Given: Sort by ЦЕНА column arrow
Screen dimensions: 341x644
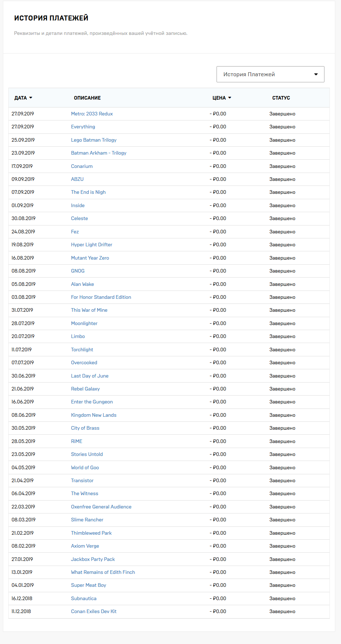Looking at the screenshot, I should click(x=229, y=98).
